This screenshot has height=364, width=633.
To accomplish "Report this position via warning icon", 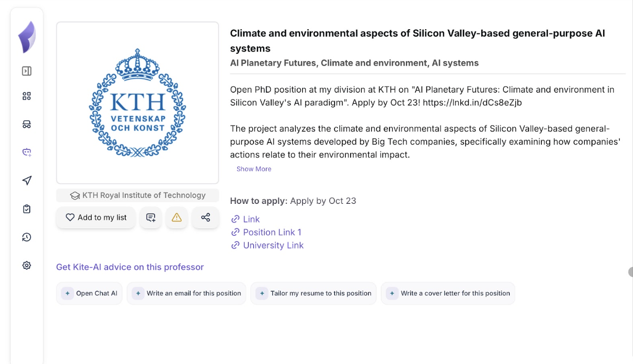I will pyautogui.click(x=177, y=218).
